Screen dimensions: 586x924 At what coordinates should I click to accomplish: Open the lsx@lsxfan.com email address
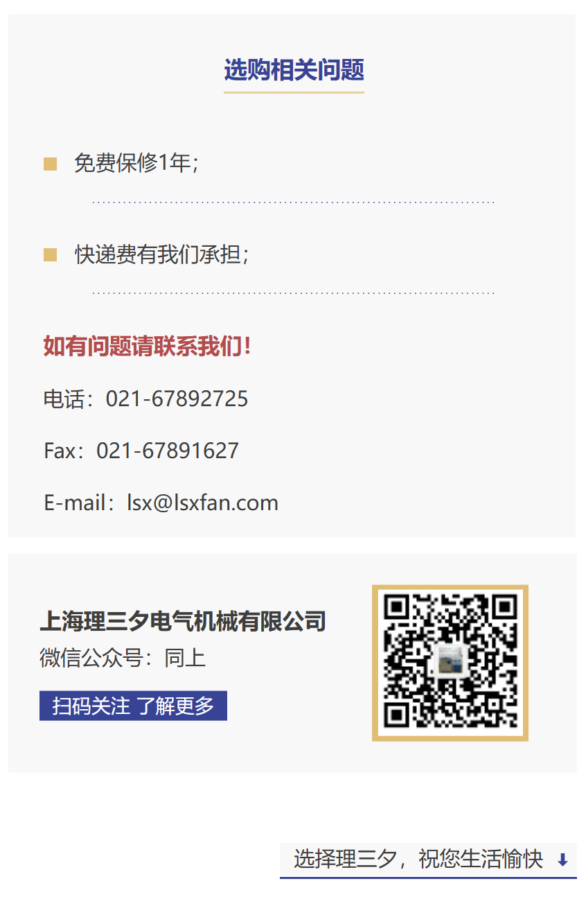tap(202, 503)
